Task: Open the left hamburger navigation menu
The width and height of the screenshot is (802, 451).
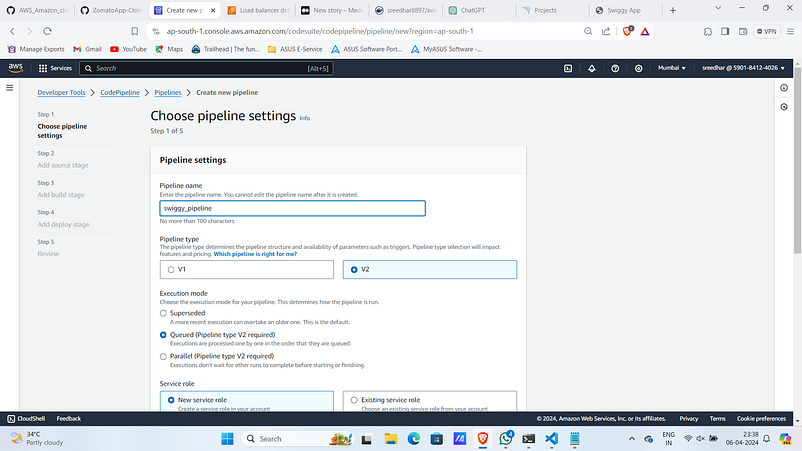Action: pos(10,88)
